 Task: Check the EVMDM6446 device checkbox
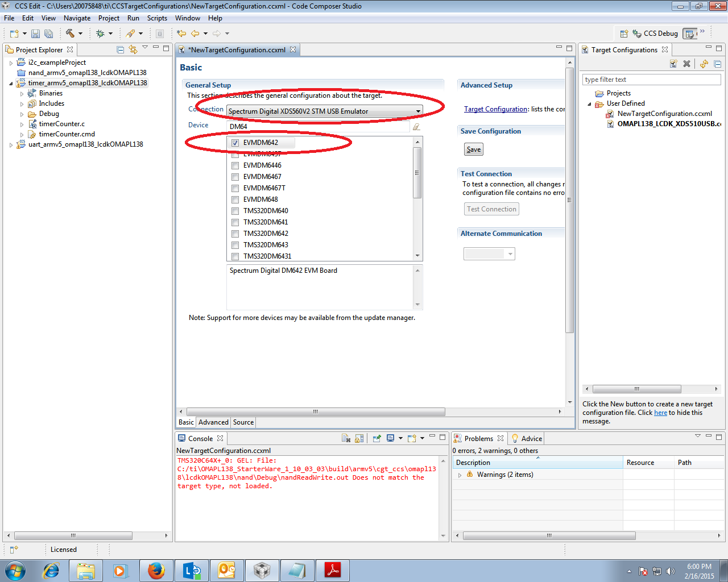click(235, 165)
